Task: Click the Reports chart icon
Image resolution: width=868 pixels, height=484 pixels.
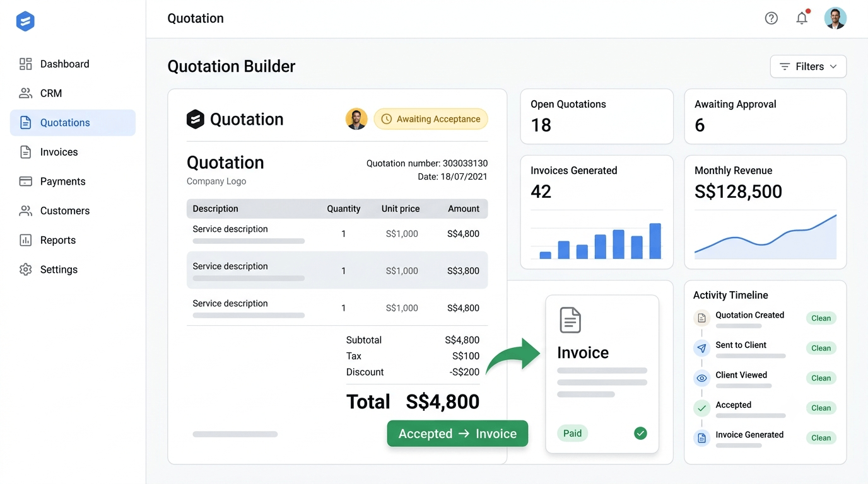Action: (25, 240)
